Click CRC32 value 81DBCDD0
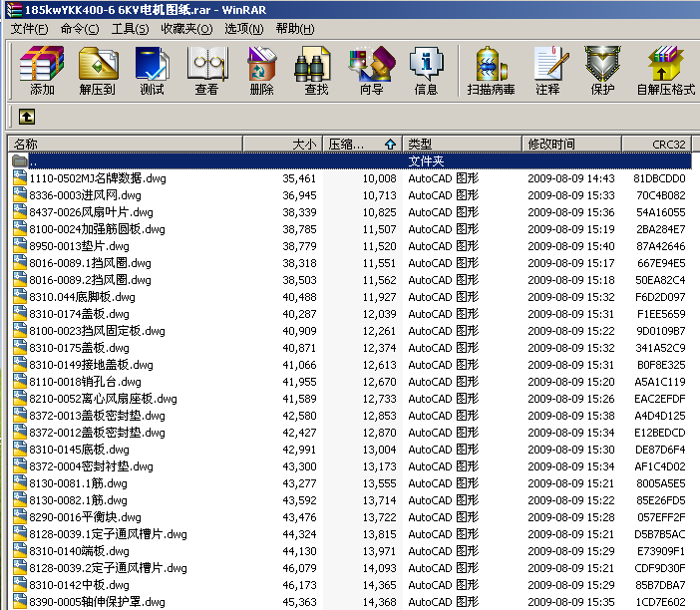 coord(659,178)
